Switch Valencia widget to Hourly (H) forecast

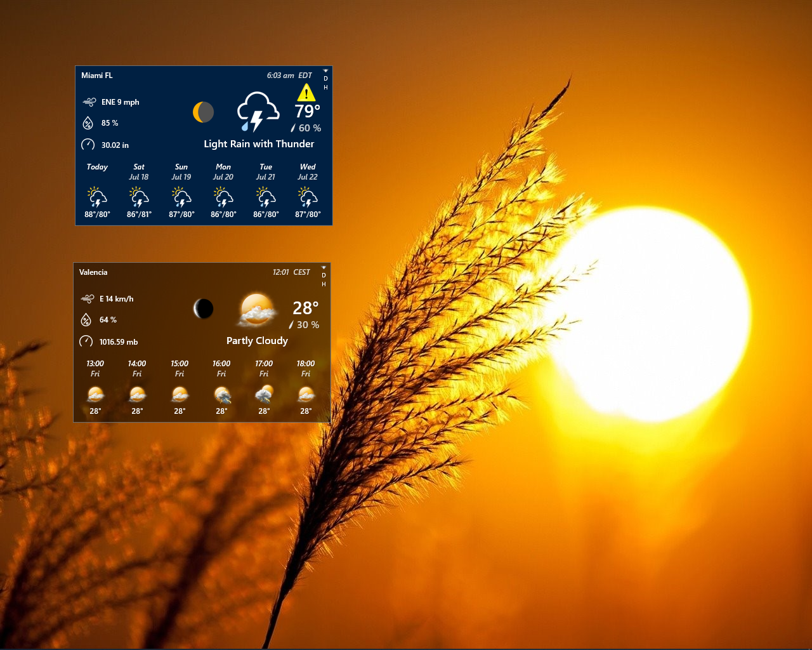tap(324, 284)
